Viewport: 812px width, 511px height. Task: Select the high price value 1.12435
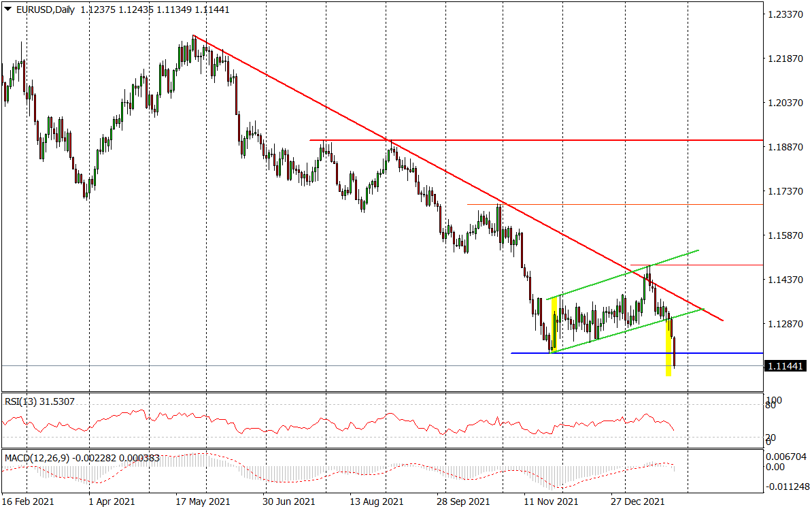[x=135, y=10]
